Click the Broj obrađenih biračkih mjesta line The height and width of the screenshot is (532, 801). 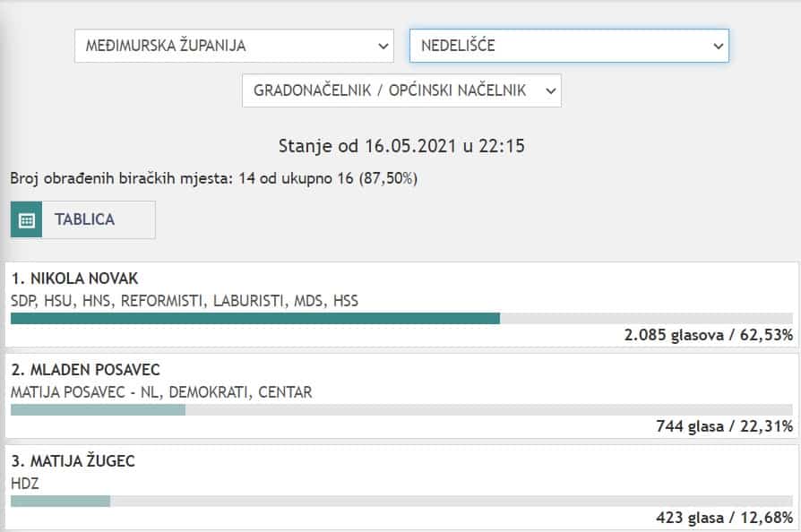pyautogui.click(x=213, y=178)
